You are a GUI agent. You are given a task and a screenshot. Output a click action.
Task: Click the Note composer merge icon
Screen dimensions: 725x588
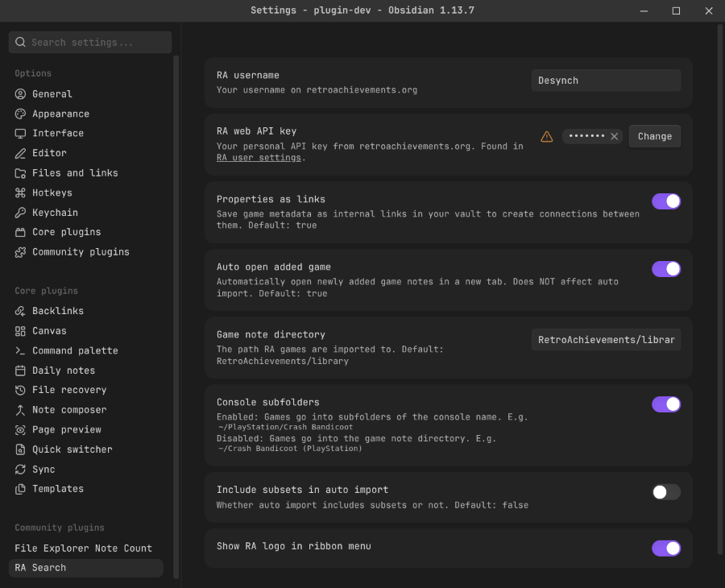pos(20,410)
